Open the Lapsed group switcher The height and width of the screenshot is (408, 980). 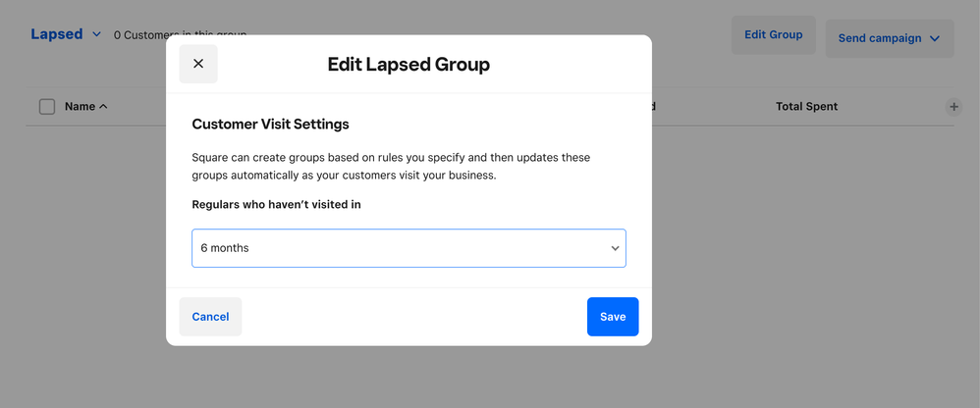(x=57, y=34)
